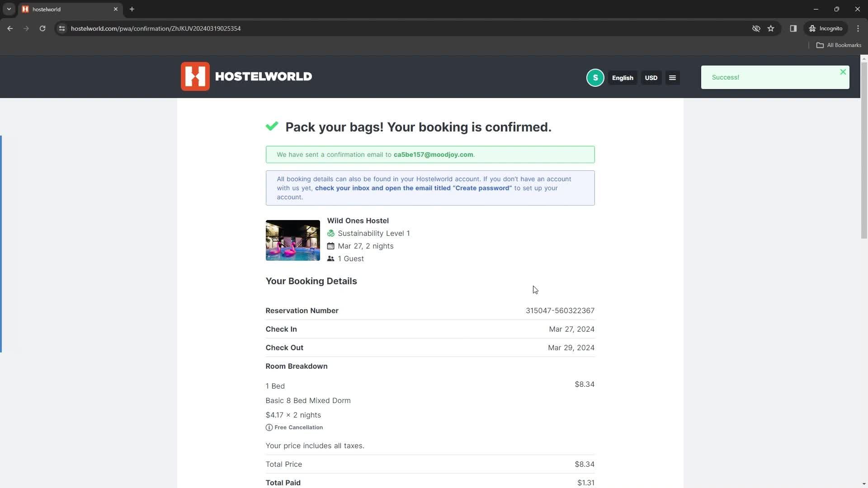Click the Sustainability Level leaf icon
This screenshot has height=488, width=868.
click(331, 234)
